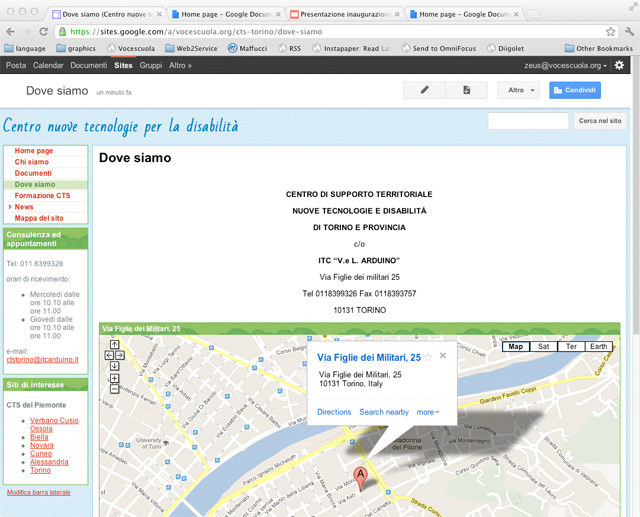Star the Via Figlie dei Militari location

coord(428,357)
